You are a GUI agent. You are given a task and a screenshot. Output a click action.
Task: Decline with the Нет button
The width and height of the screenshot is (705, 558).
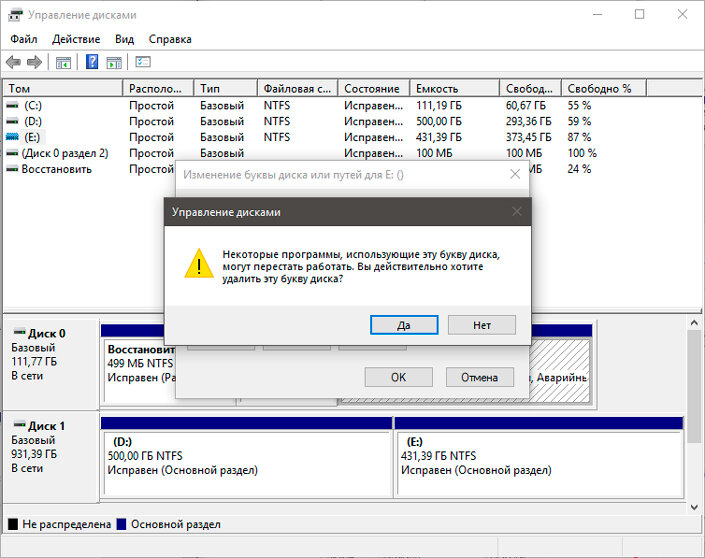[482, 325]
